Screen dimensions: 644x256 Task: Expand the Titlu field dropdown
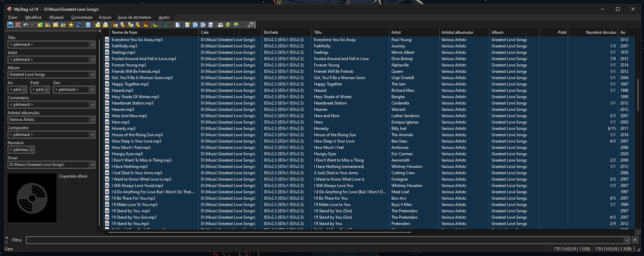tap(92, 44)
